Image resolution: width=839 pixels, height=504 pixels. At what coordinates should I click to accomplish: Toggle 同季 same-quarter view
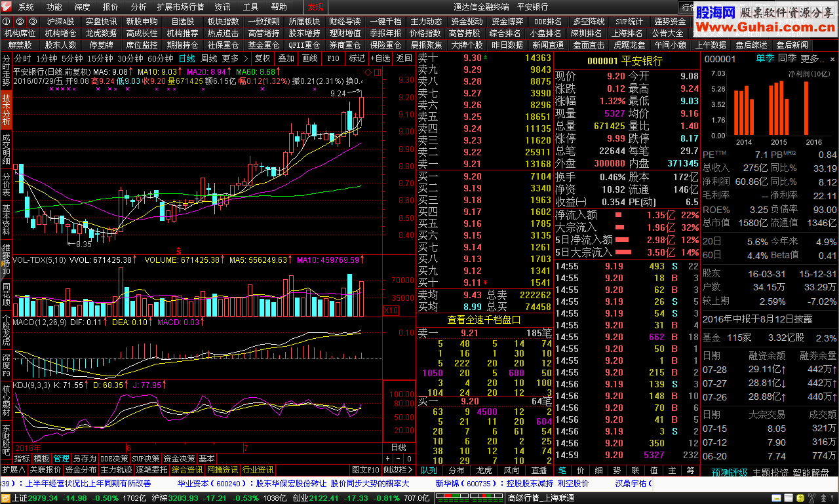787,58
